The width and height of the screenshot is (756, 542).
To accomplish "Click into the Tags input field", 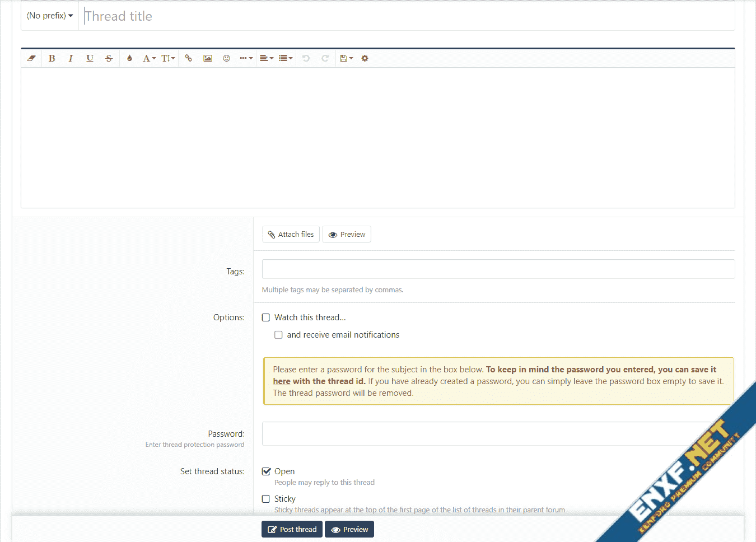I will tap(498, 269).
